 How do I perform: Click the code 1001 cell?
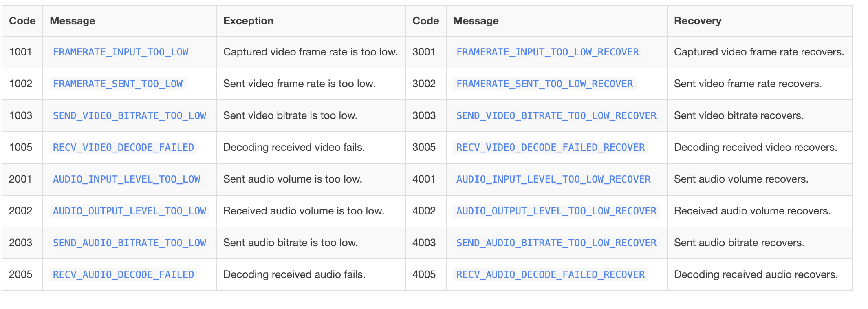tap(20, 52)
